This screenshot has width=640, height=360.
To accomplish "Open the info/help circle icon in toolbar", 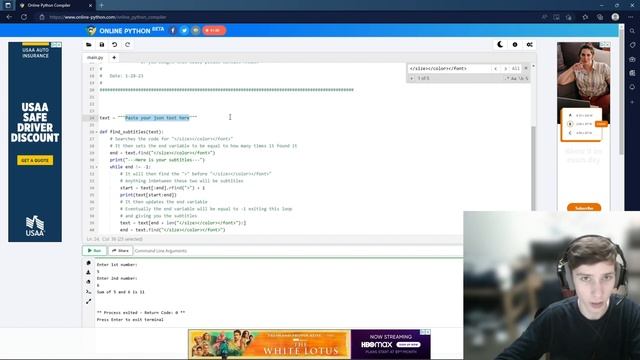I will (515, 44).
